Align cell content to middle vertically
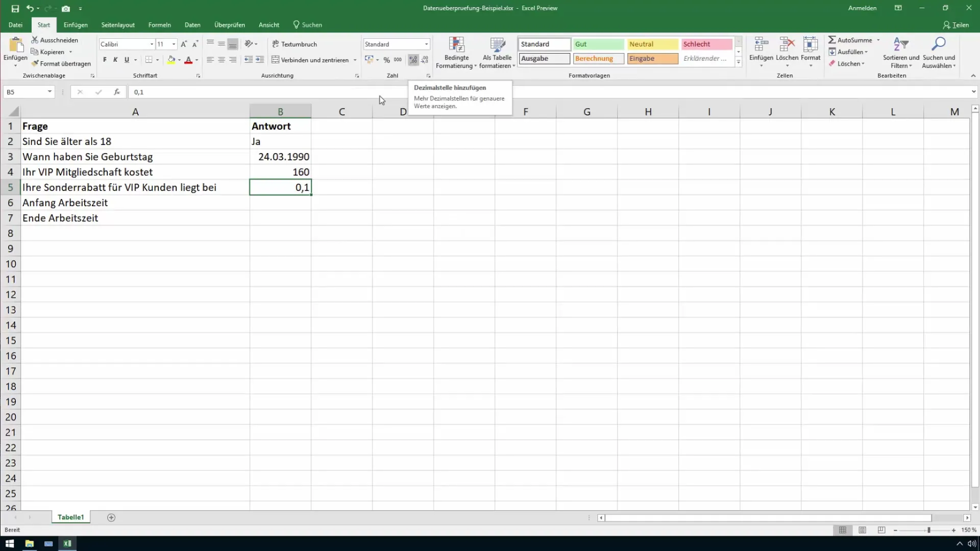Image resolution: width=980 pixels, height=551 pixels. pyautogui.click(x=222, y=44)
